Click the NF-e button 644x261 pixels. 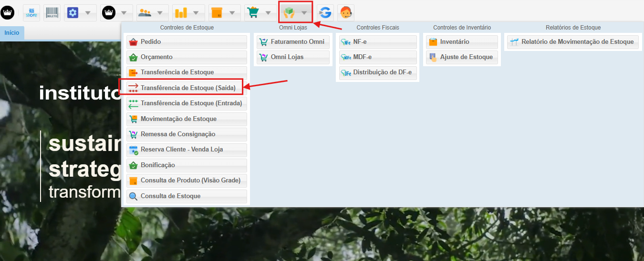(377, 42)
